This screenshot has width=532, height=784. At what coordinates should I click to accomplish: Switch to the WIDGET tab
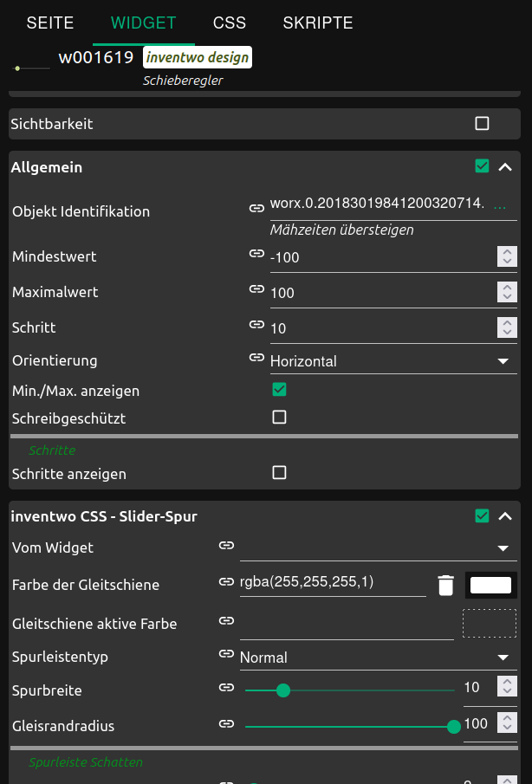144,23
